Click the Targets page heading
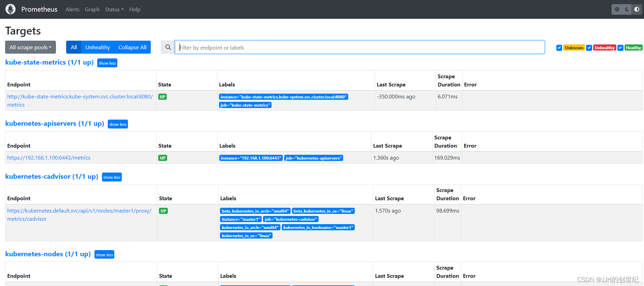Viewport: 644px width, 286px height. click(23, 31)
